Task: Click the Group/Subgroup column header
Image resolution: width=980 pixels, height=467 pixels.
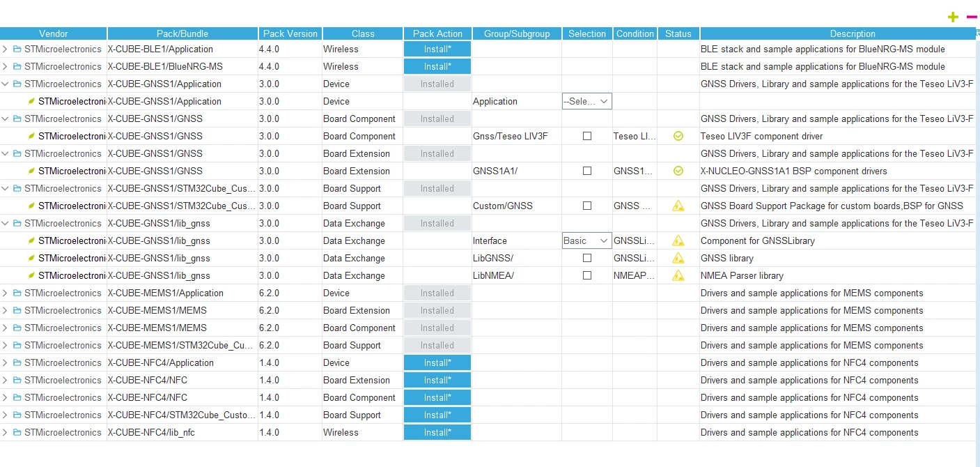Action: coord(517,33)
